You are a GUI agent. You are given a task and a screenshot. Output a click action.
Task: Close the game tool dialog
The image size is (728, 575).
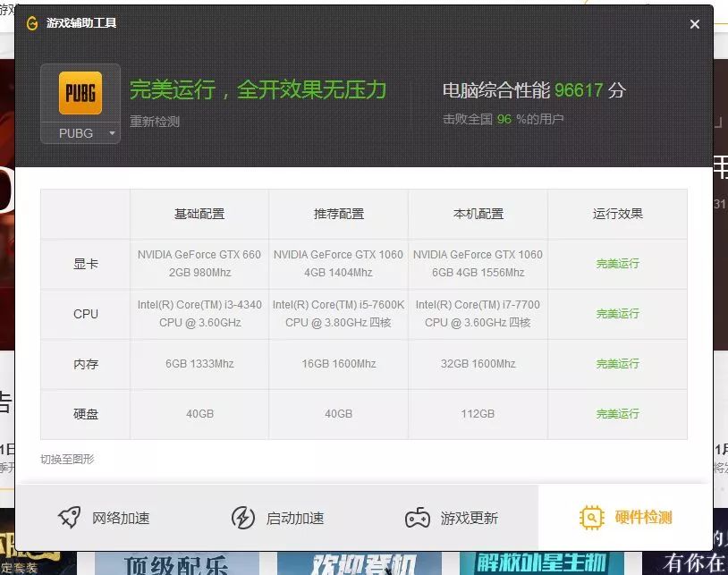pos(695,24)
